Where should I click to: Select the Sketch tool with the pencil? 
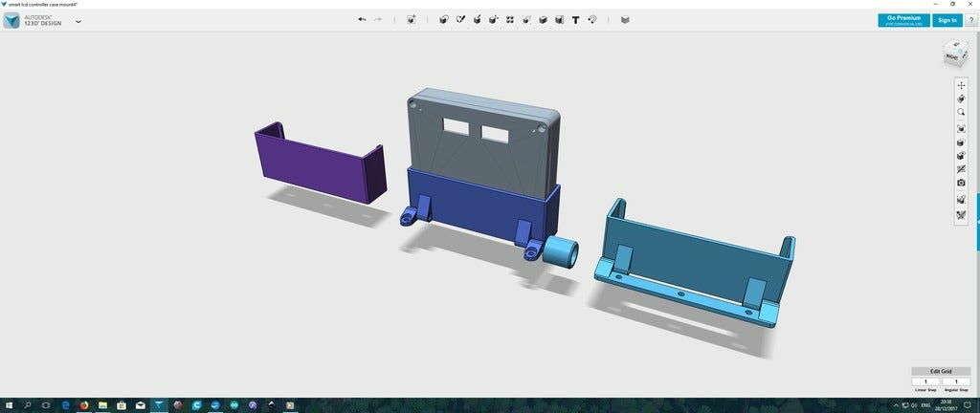tap(460, 19)
